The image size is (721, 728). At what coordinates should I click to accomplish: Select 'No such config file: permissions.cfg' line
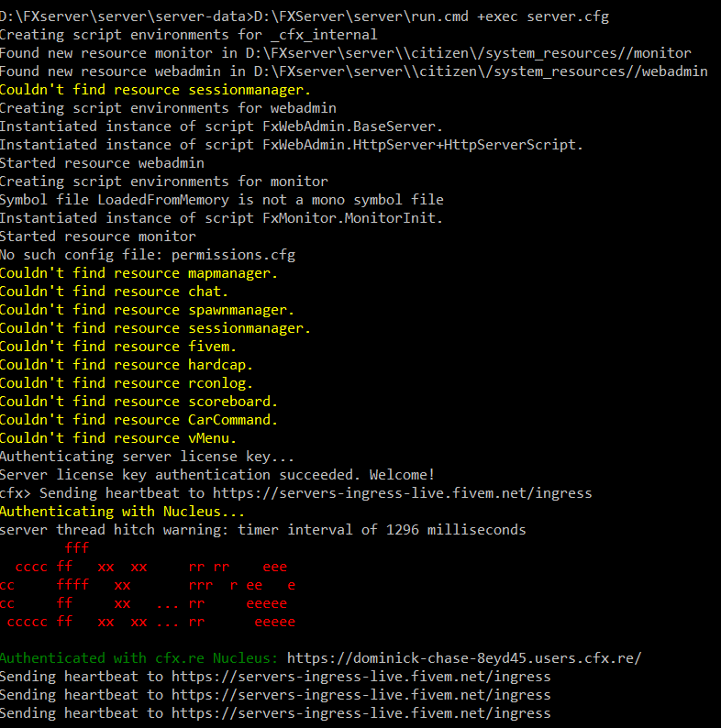tap(148, 255)
